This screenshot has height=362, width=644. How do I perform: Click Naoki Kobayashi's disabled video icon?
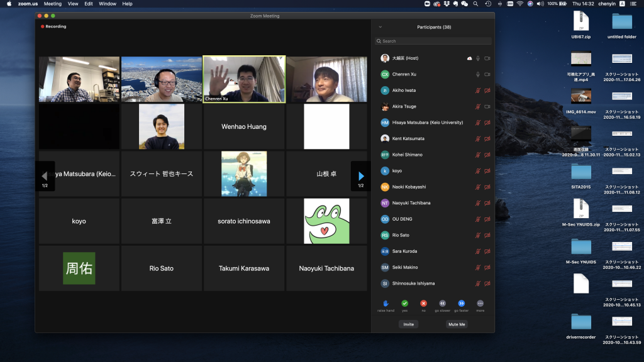point(487,187)
